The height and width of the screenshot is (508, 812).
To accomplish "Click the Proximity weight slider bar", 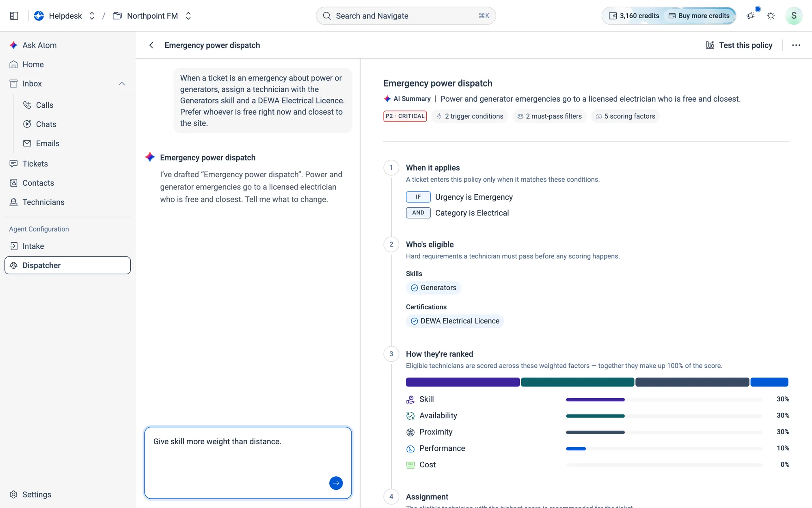I will (x=664, y=432).
